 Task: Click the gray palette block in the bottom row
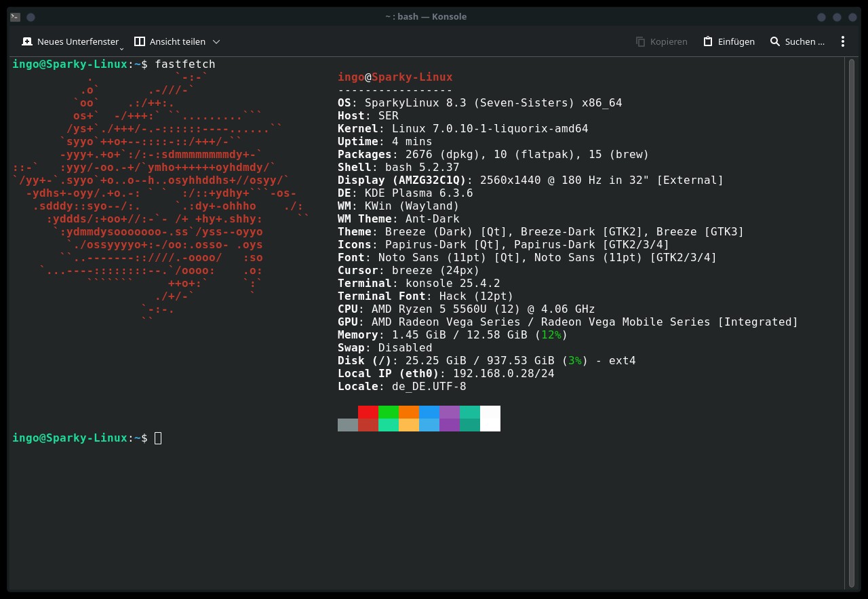(348, 425)
